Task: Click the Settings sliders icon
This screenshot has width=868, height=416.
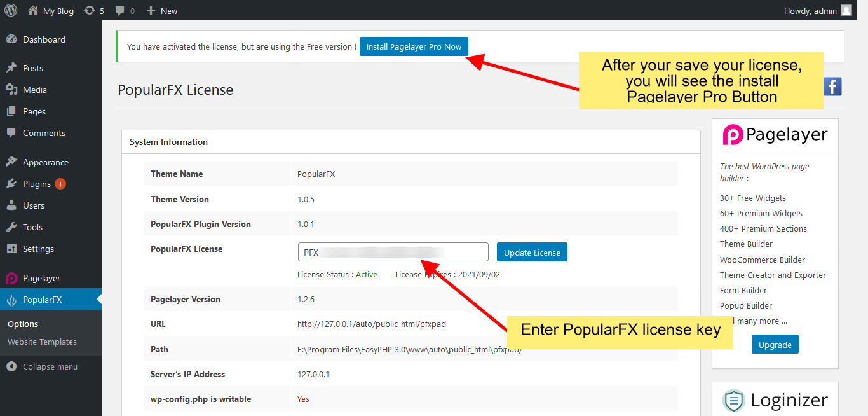Action: coord(11,249)
